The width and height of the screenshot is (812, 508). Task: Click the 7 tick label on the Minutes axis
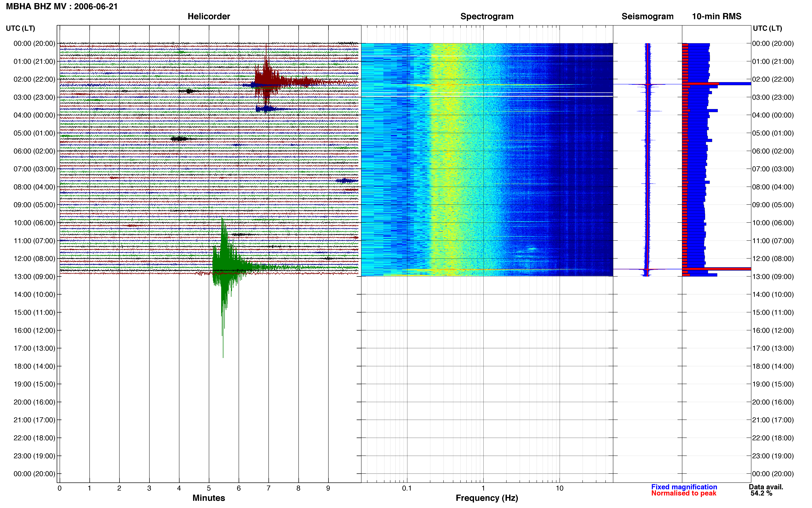[269, 488]
